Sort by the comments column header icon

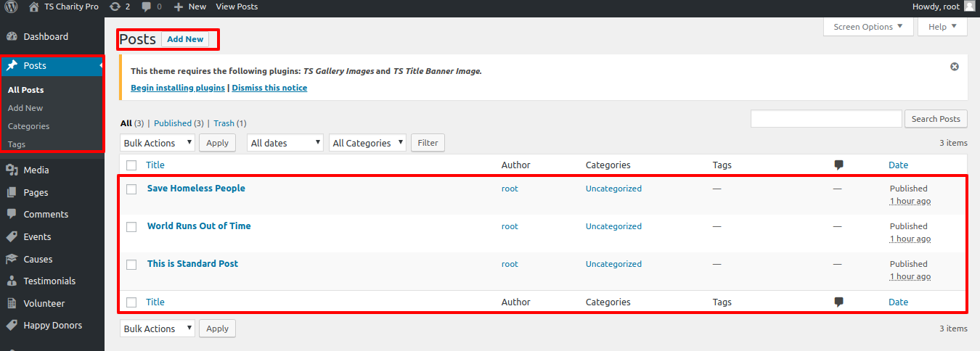click(x=838, y=165)
